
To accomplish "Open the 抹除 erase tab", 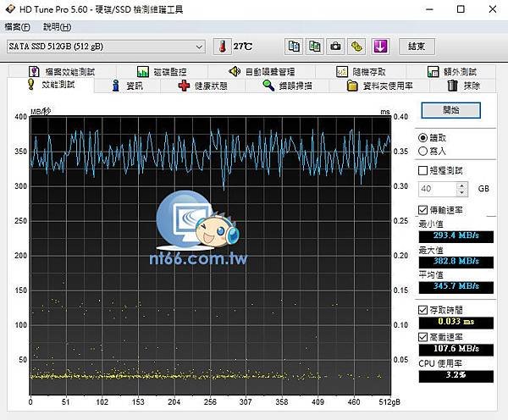I will (x=463, y=86).
